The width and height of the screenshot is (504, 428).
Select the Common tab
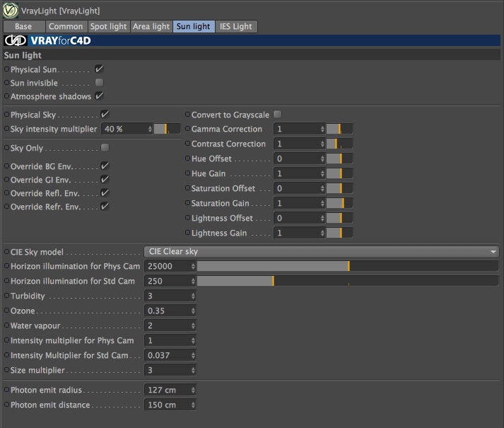[66, 26]
